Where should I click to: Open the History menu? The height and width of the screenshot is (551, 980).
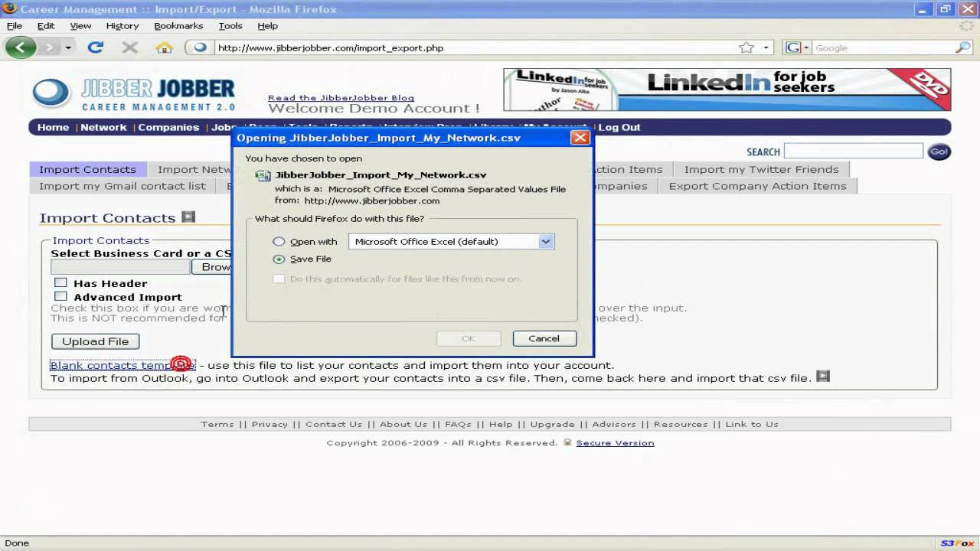point(122,25)
